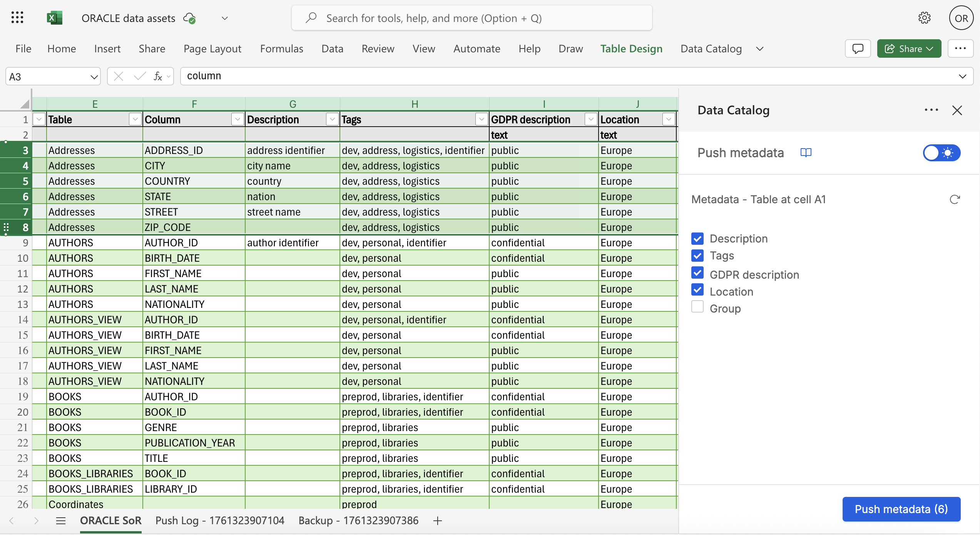
Task: Open the settings gear icon
Action: [924, 18]
